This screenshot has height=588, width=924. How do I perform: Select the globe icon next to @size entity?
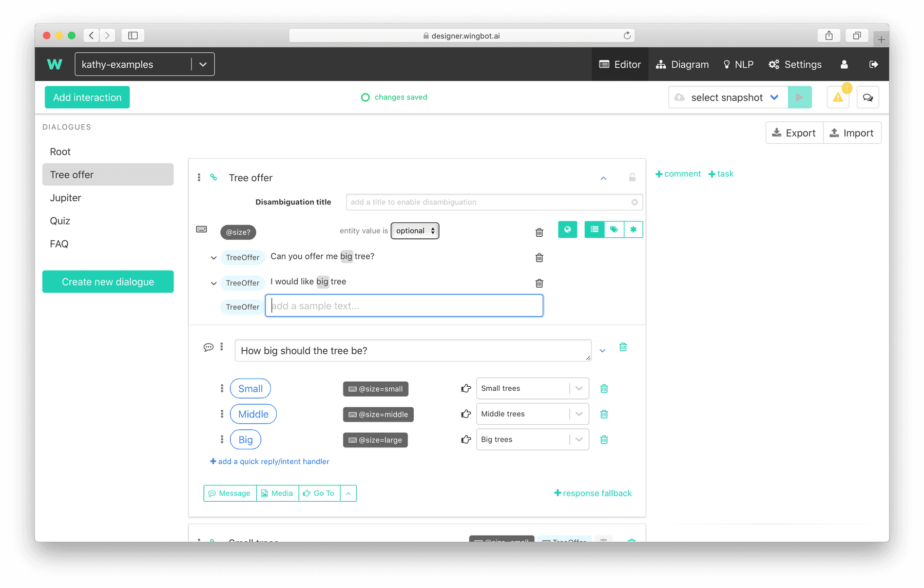(567, 230)
